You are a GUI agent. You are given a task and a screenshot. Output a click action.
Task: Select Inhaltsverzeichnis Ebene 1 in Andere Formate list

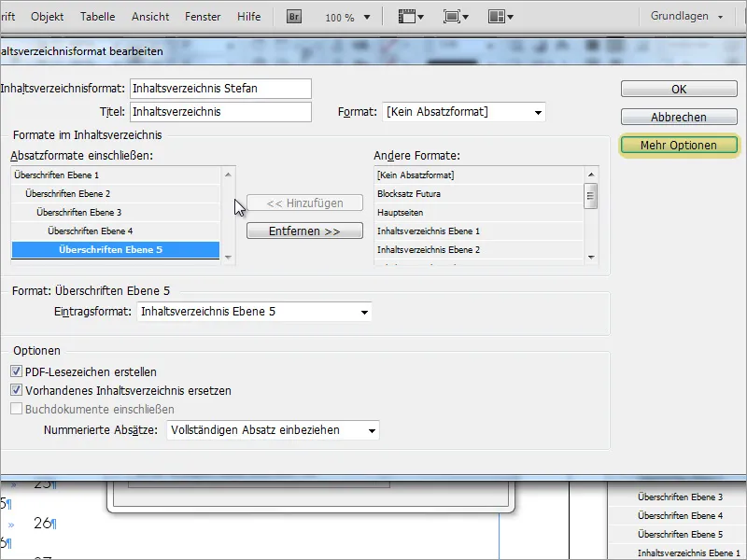click(479, 231)
